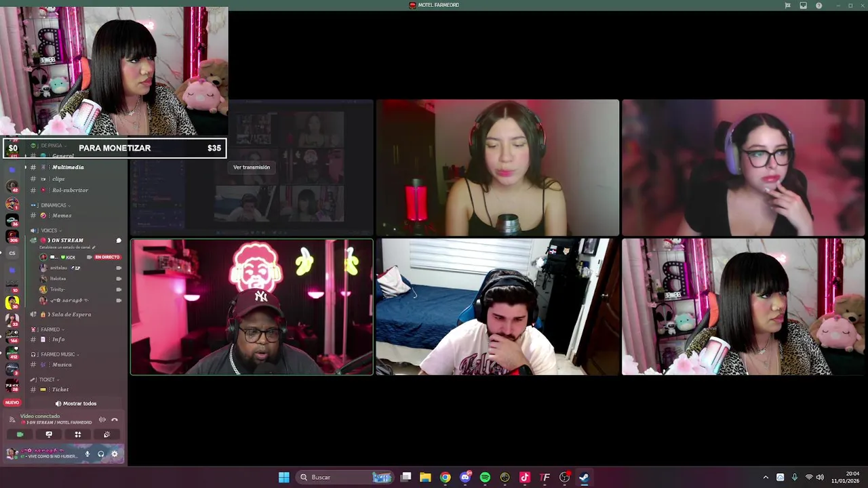Click camera icon next to anitalau
This screenshot has height=488, width=868.
(x=119, y=268)
